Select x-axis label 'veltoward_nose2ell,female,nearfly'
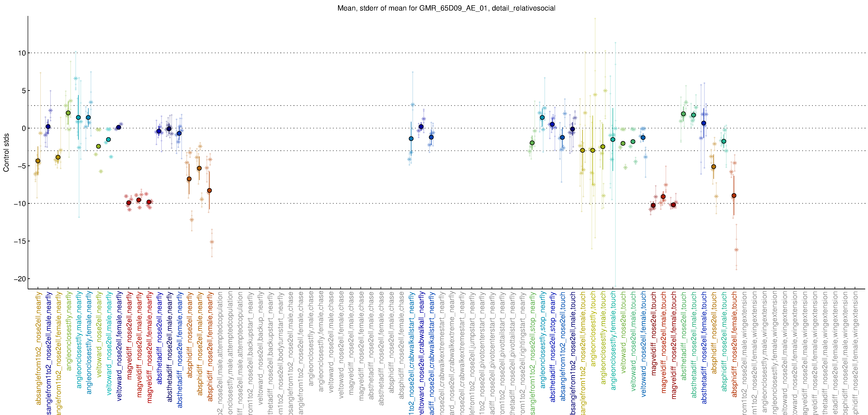Viewport: 868px width, 415px height. (x=119, y=346)
